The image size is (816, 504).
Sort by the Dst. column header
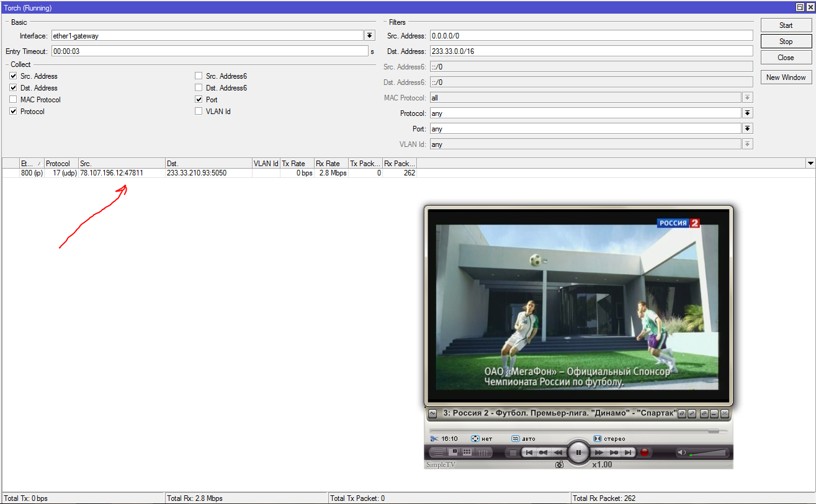208,164
